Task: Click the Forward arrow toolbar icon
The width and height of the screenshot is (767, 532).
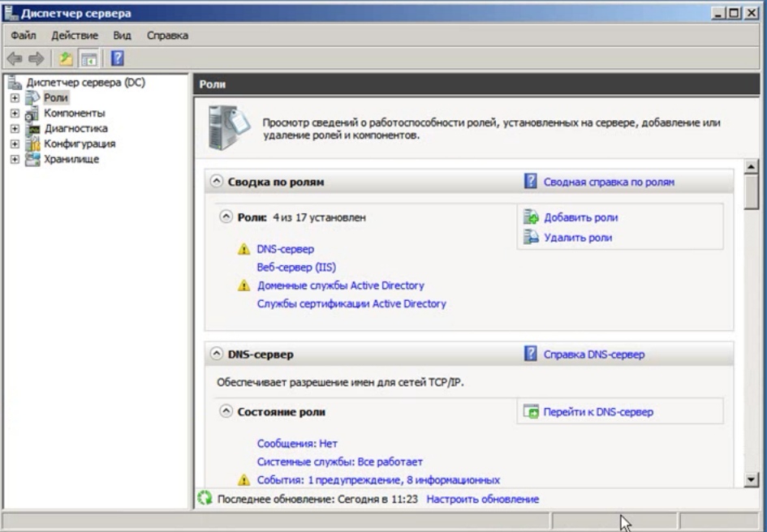Action: coord(37,58)
